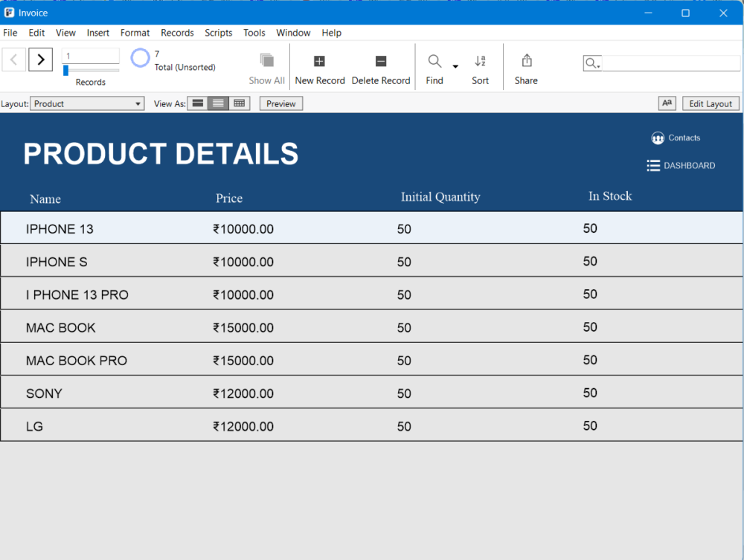Click the Invoice app icon in title bar
Screen dimensions: 744x560
(9, 13)
